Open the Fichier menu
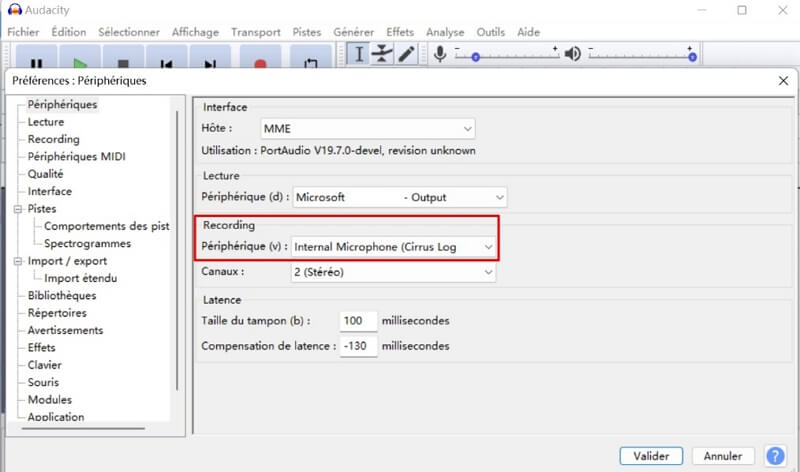 click(x=23, y=32)
